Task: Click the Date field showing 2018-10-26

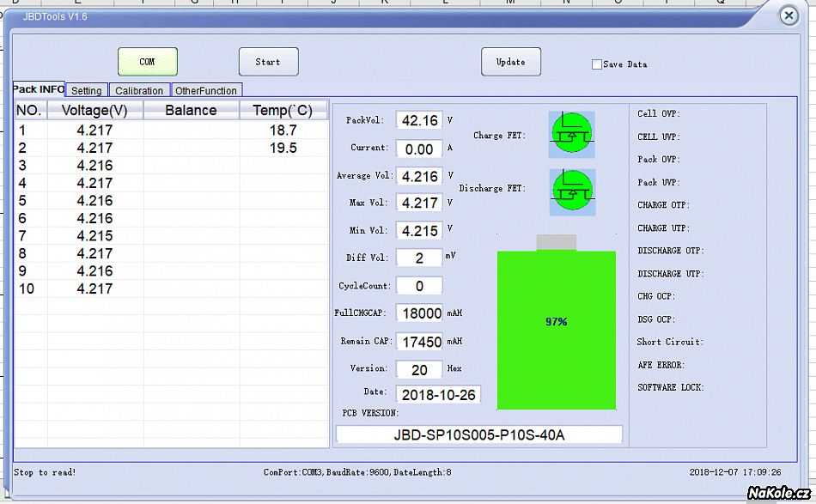Action: [439, 394]
